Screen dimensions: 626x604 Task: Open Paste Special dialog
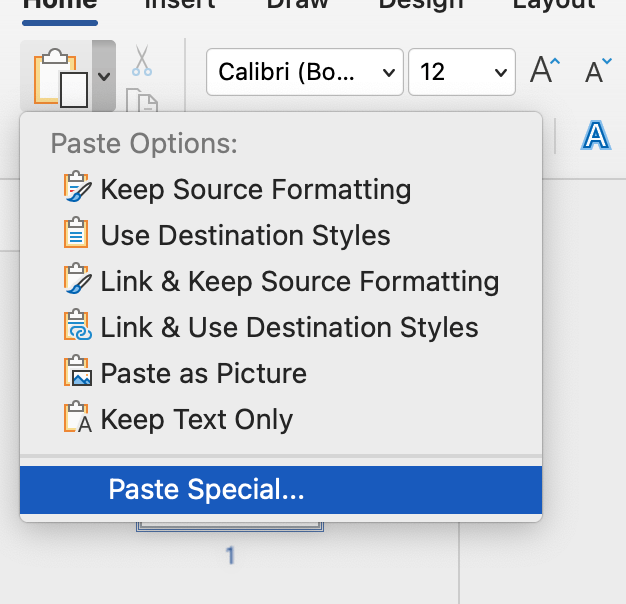click(206, 489)
